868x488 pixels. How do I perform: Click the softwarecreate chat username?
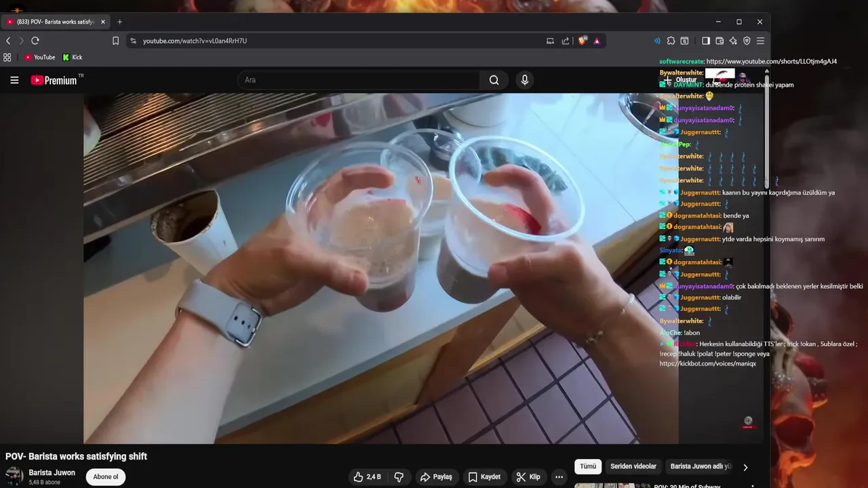[x=682, y=62]
